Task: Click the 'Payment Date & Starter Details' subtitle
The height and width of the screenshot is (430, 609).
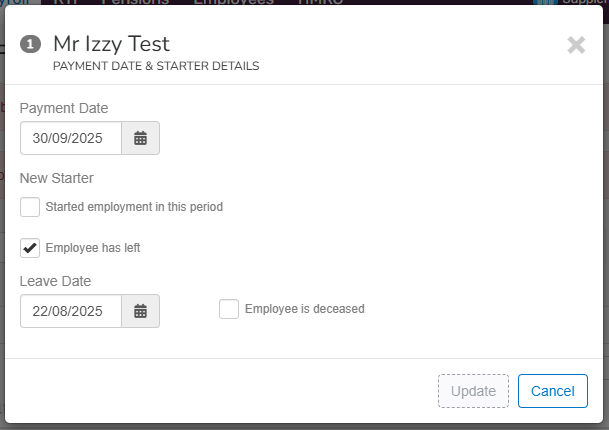Action: (x=155, y=66)
